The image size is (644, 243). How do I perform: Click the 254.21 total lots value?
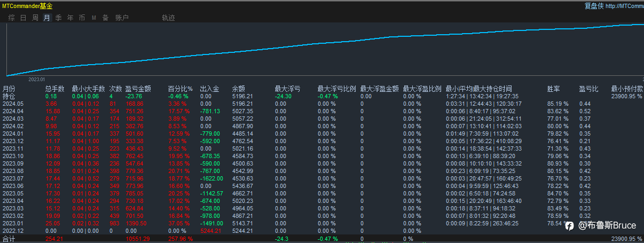54,239
